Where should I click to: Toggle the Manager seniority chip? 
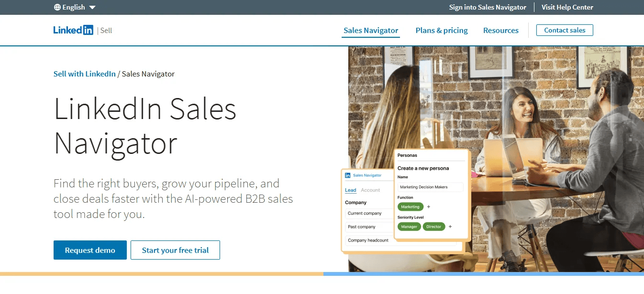pyautogui.click(x=409, y=227)
